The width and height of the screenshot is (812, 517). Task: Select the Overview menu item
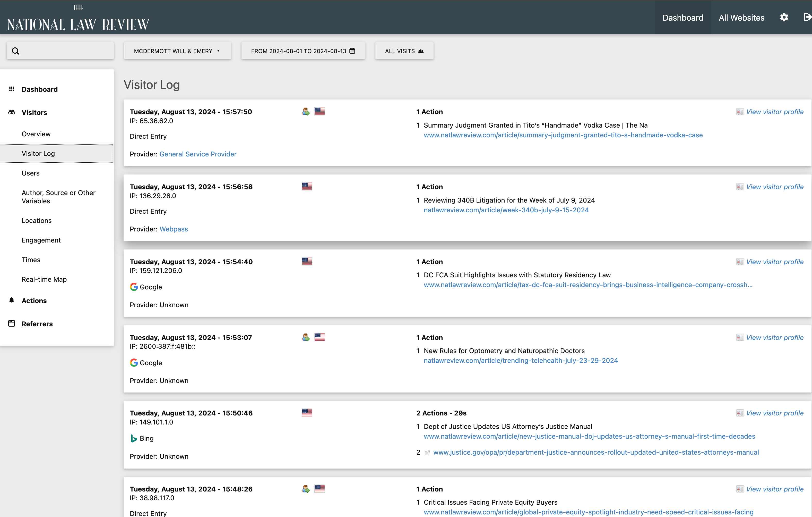coord(36,134)
